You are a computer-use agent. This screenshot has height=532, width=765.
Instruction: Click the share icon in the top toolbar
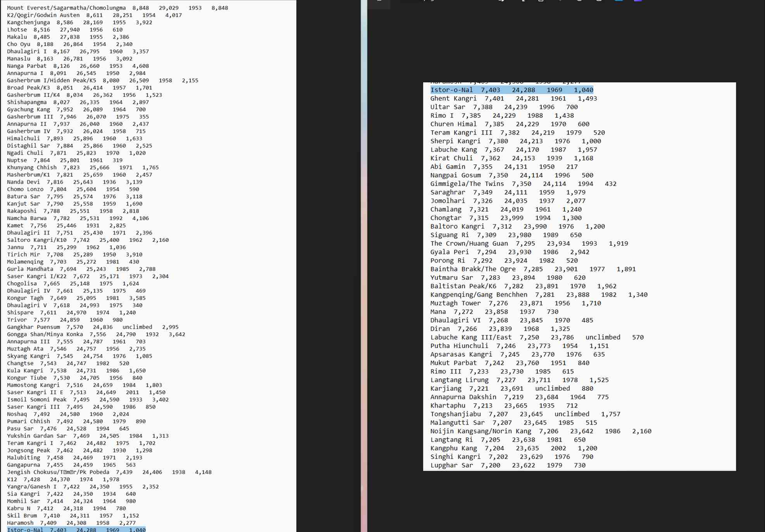point(524,2)
